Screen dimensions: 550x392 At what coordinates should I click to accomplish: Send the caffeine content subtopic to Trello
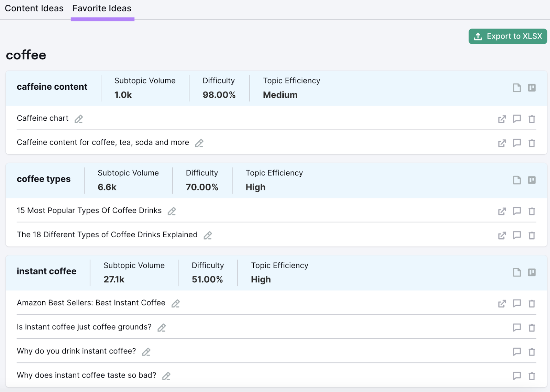(x=531, y=88)
